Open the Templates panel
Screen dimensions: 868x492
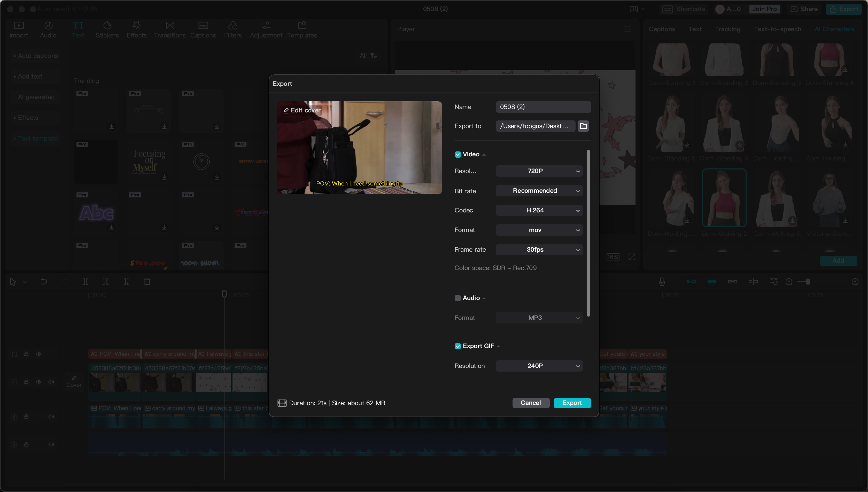pos(302,29)
